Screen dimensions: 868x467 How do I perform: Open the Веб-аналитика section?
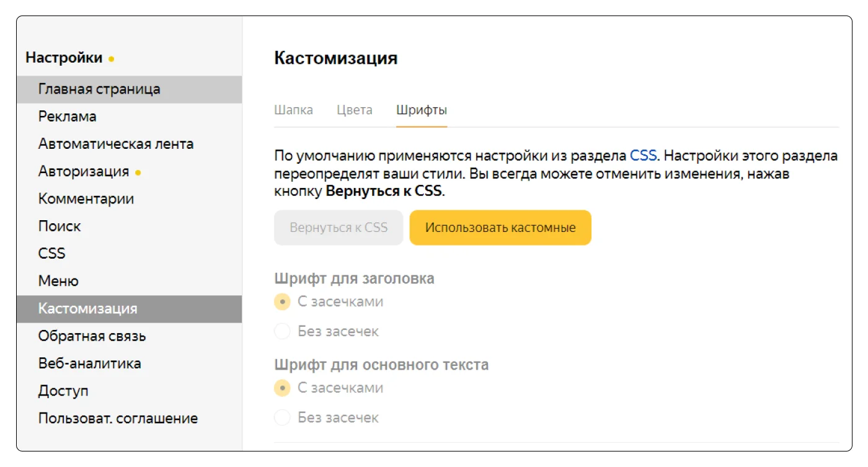click(89, 363)
